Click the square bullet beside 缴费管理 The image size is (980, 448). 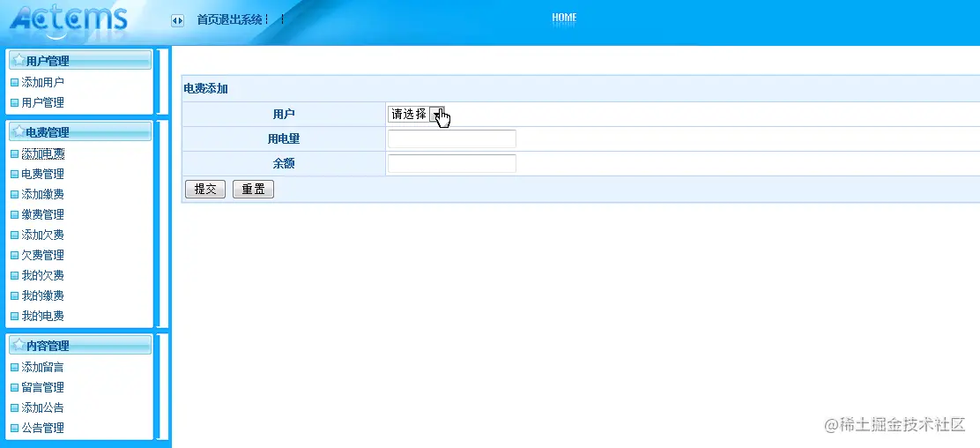(x=14, y=214)
